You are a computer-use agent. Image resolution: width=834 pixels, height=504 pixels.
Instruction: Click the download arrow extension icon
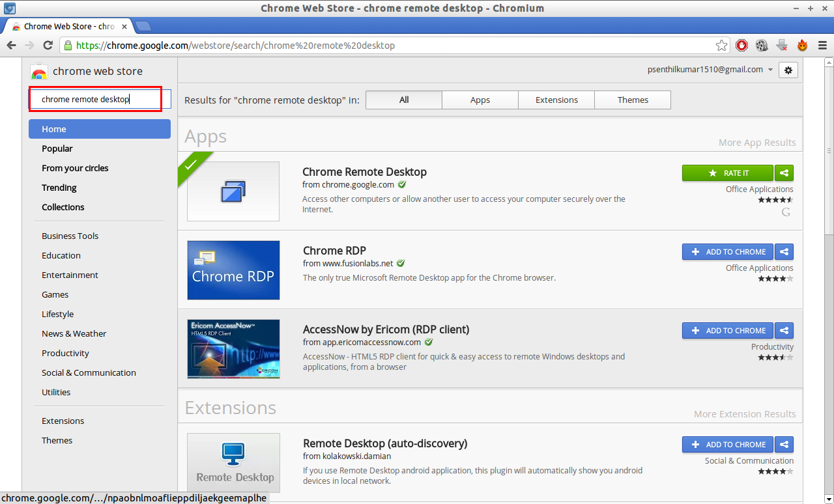[782, 46]
